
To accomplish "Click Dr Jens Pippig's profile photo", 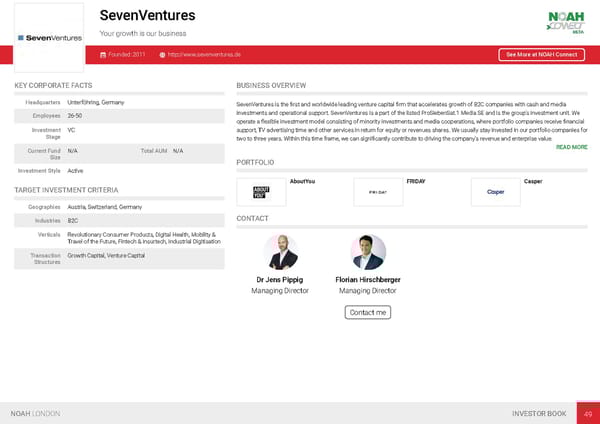I will [x=280, y=252].
